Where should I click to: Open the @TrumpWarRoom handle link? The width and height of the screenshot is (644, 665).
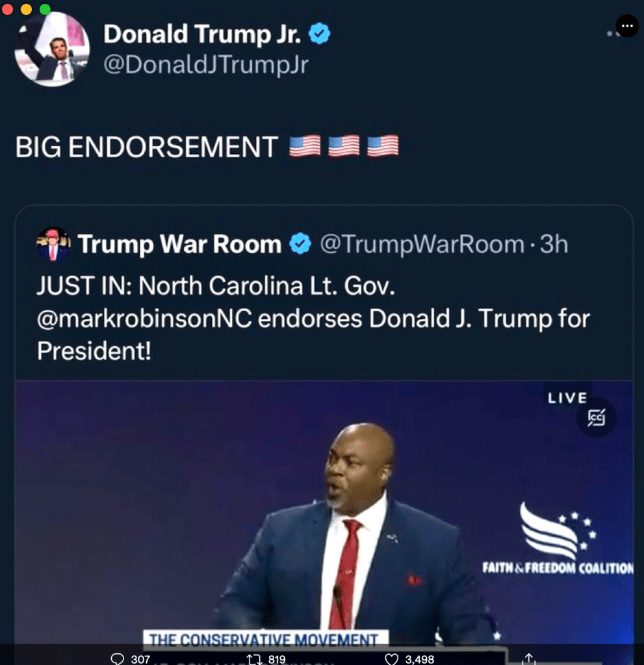pos(422,244)
